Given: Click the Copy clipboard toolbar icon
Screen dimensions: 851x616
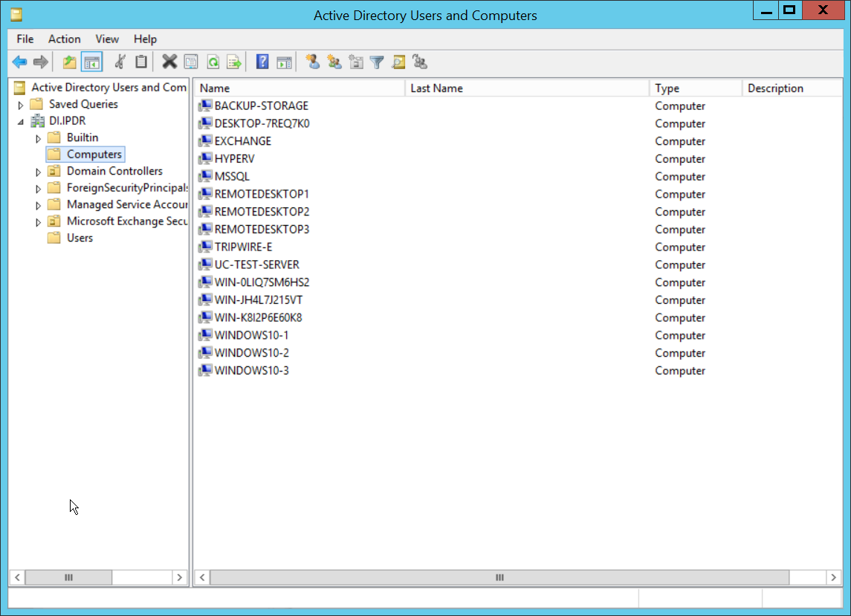Looking at the screenshot, I should [141, 62].
